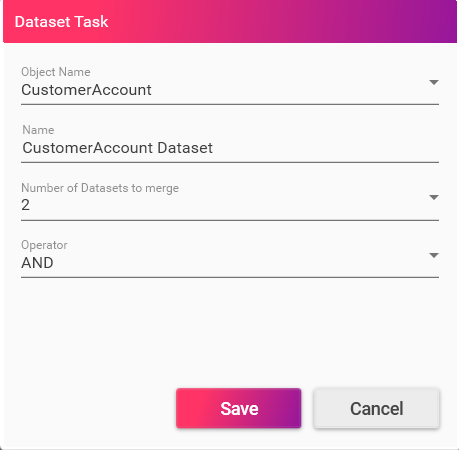The width and height of the screenshot is (463, 459).
Task: Click the Dataset Task header title
Action: tap(62, 22)
